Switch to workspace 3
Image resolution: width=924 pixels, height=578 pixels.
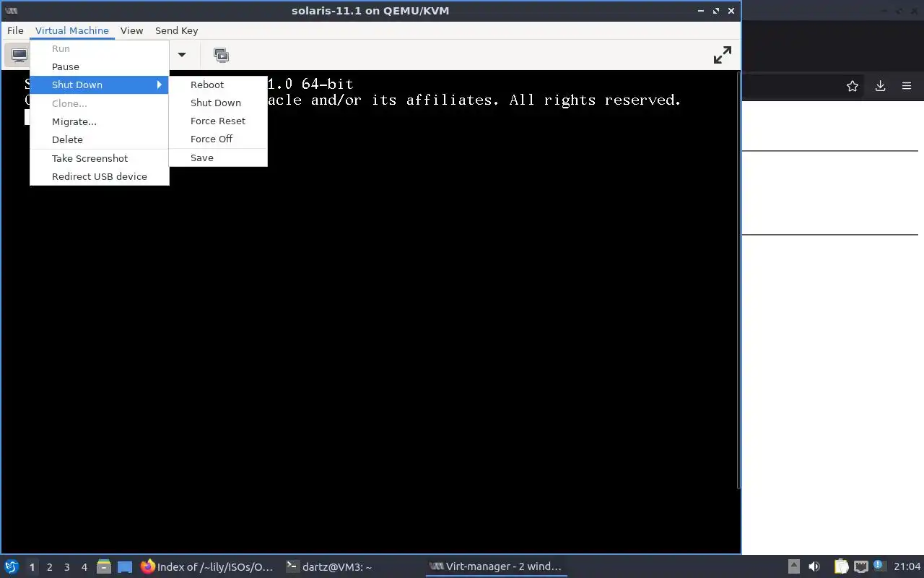(x=66, y=567)
